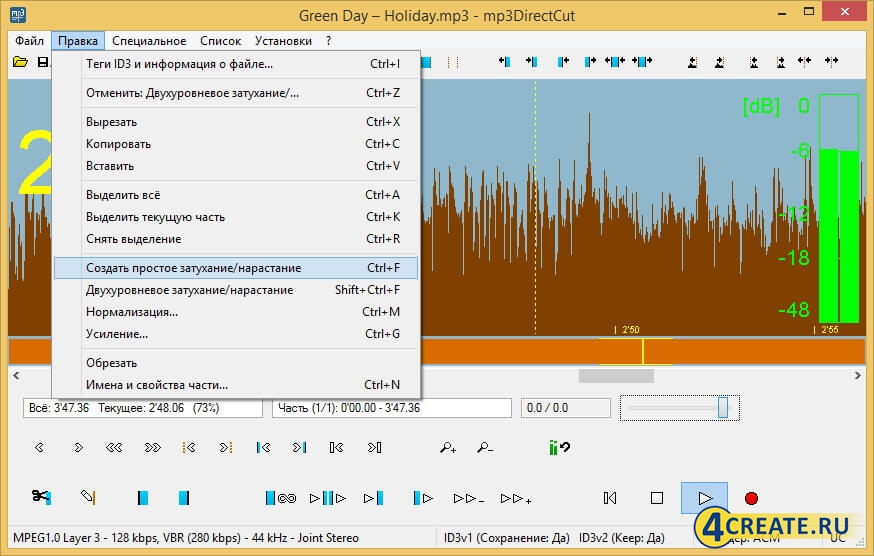Choose Снять выделение
The image size is (874, 556).
[x=236, y=239]
